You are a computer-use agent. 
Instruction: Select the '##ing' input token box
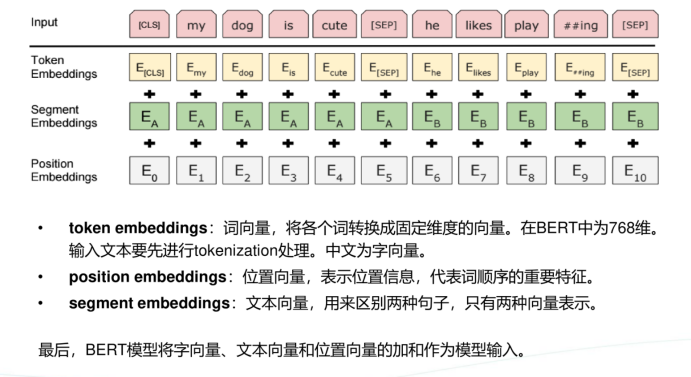click(x=581, y=24)
